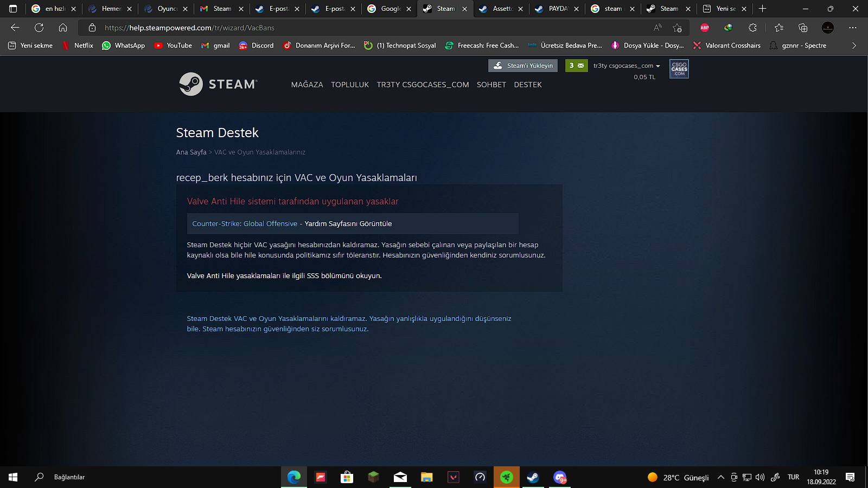The width and height of the screenshot is (868, 488).
Task: Open the Discord bookmark
Action: click(256, 46)
